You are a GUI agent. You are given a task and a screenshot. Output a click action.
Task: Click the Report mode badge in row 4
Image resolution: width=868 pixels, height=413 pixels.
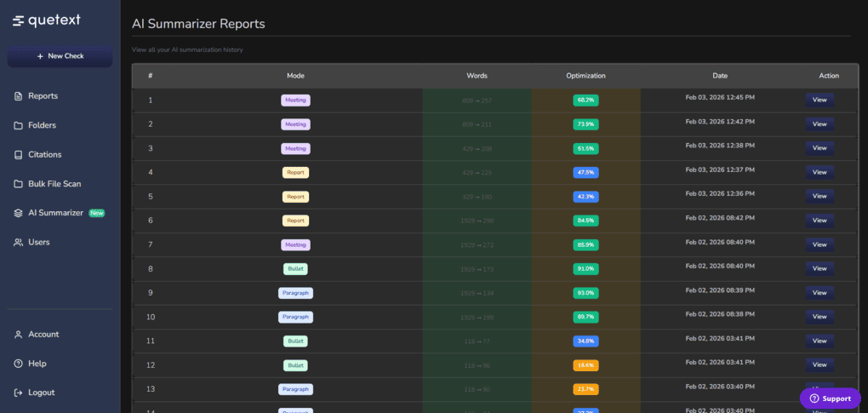tap(295, 173)
